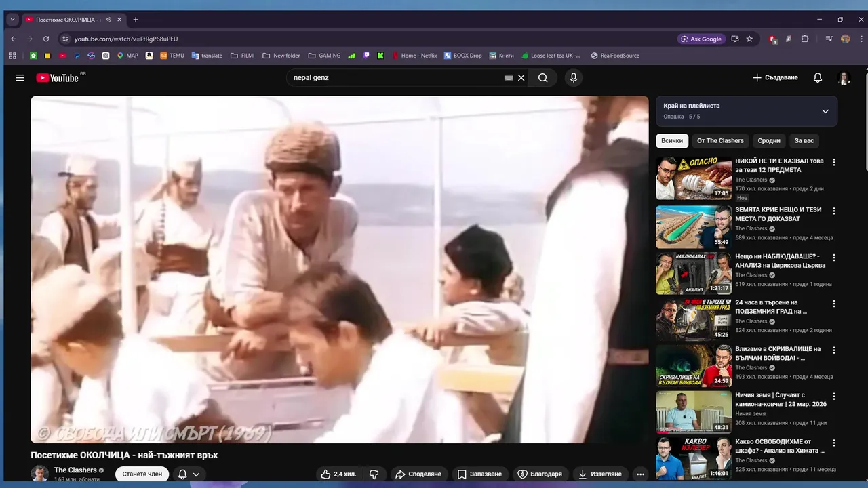Open The Clashers channel name link
This screenshot has height=488, width=868.
[75, 470]
